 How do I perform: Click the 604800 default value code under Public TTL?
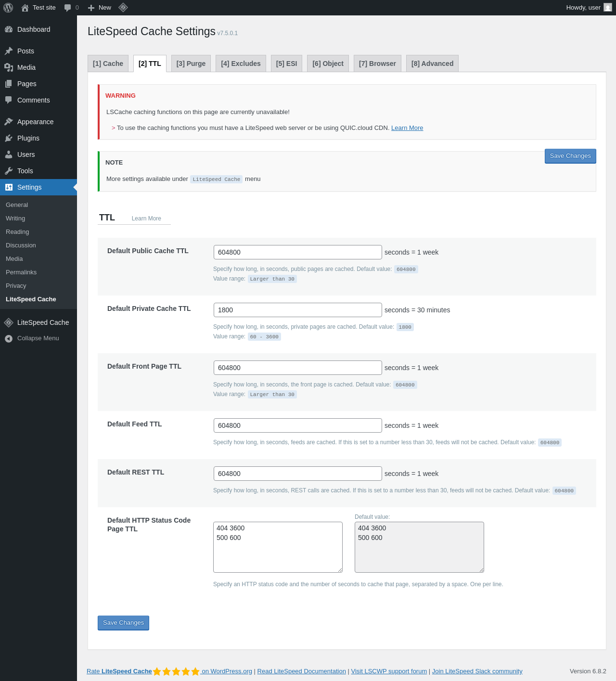[x=406, y=270]
